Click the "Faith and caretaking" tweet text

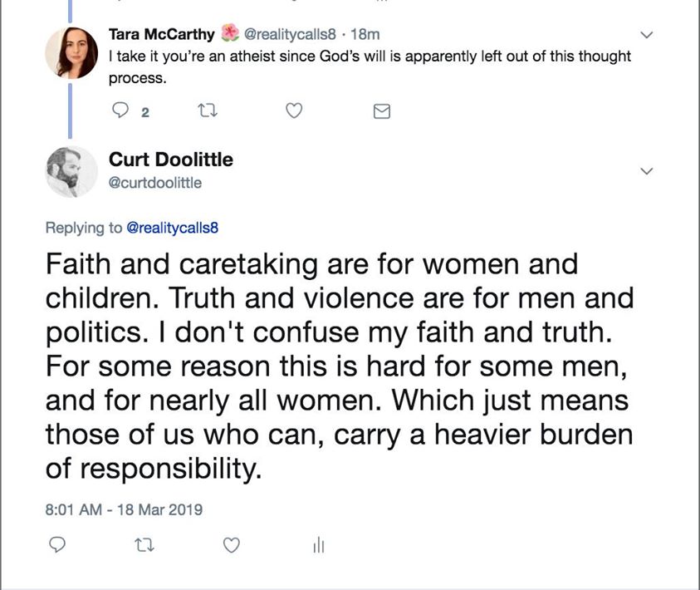[332, 366]
